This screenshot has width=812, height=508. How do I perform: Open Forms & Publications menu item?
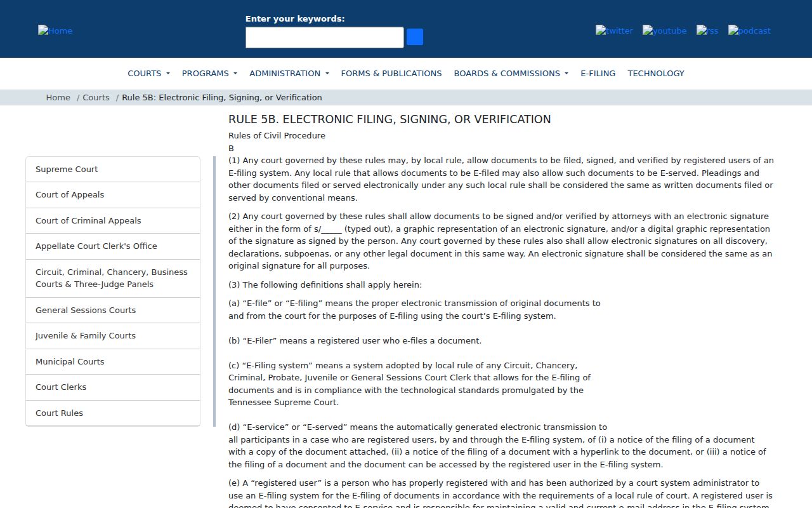(391, 73)
